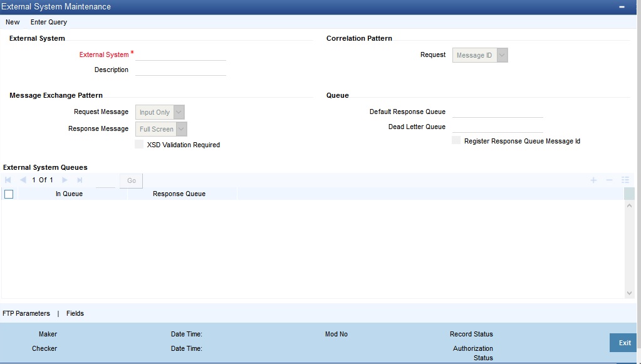
Task: Click the page number box beside Go
Action: pyautogui.click(x=105, y=181)
